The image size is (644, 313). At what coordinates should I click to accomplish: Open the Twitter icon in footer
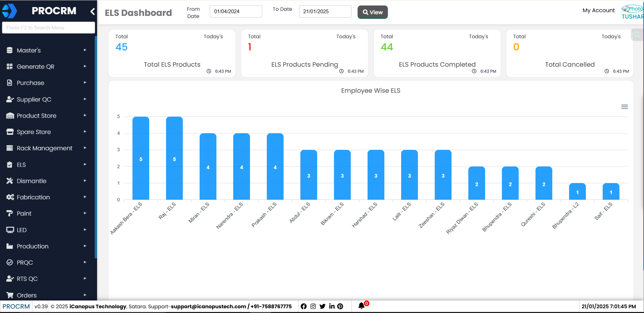click(x=322, y=306)
